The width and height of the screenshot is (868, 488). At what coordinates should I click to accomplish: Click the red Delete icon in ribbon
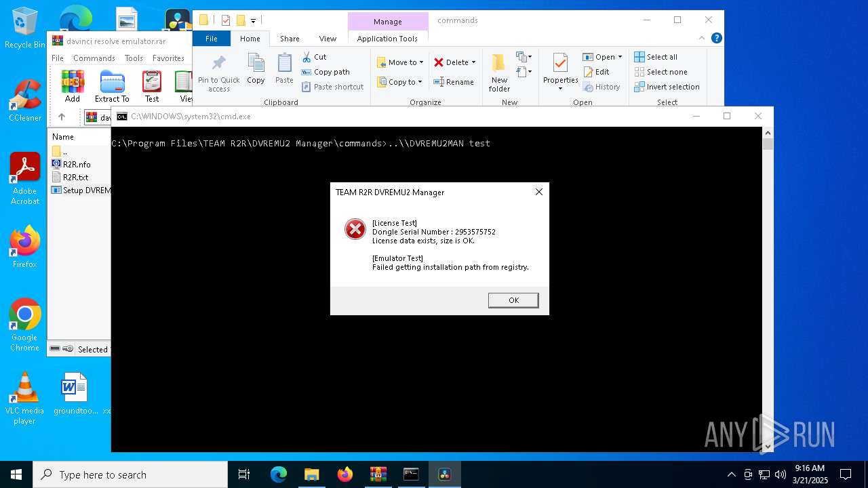pyautogui.click(x=439, y=62)
